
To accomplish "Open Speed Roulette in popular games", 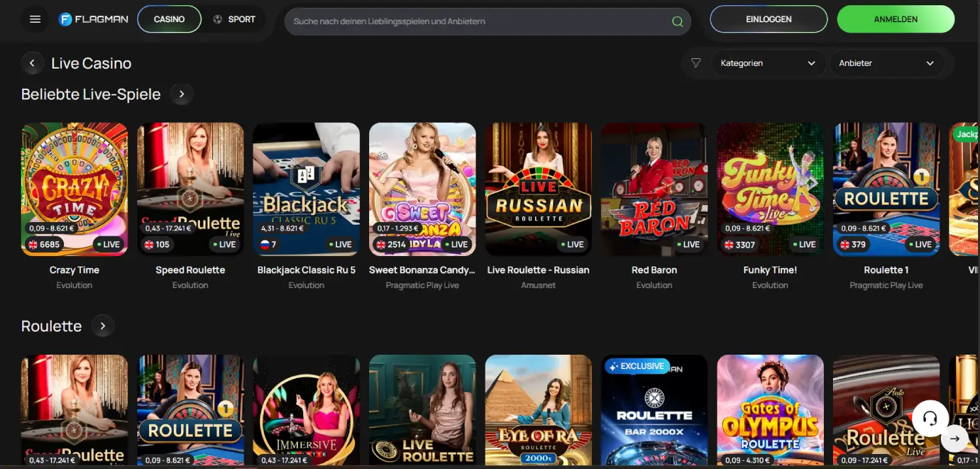I will pos(190,189).
